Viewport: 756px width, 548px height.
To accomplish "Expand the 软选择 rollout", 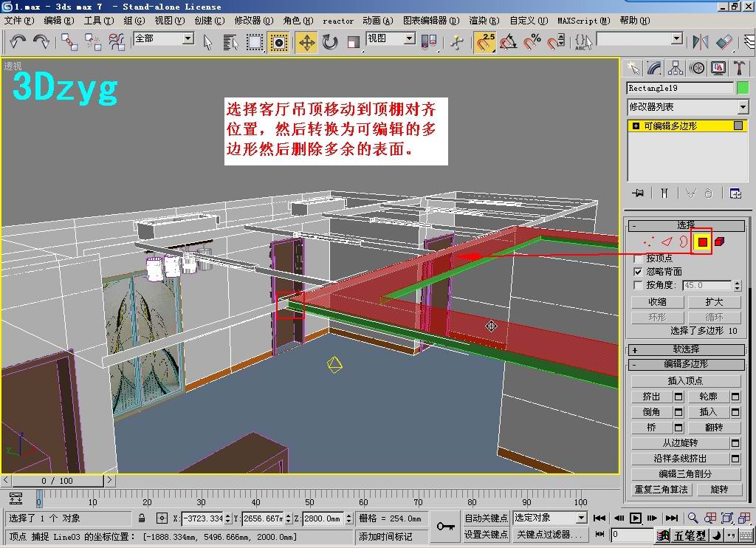I will point(686,349).
